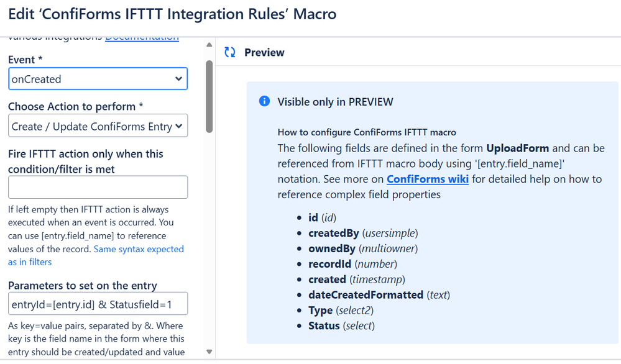Click 'Parameters to set on the entry' label
Image resolution: width=621 pixels, height=364 pixels.
(83, 286)
